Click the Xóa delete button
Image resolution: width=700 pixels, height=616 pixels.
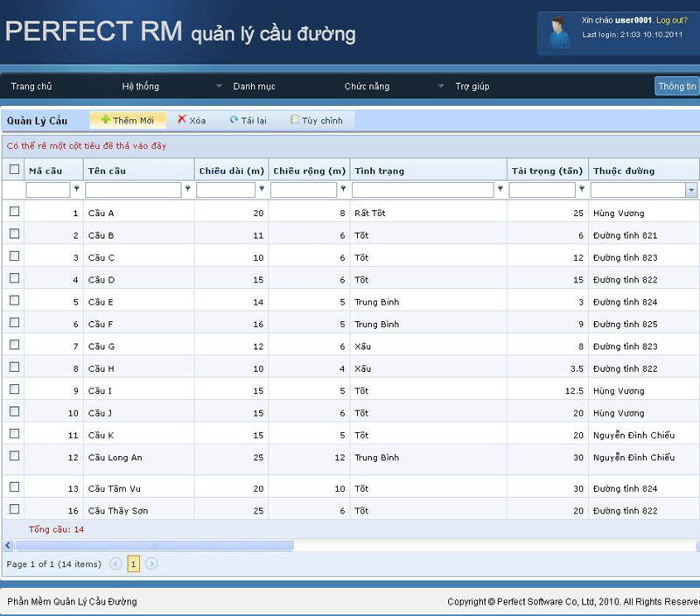[x=192, y=120]
